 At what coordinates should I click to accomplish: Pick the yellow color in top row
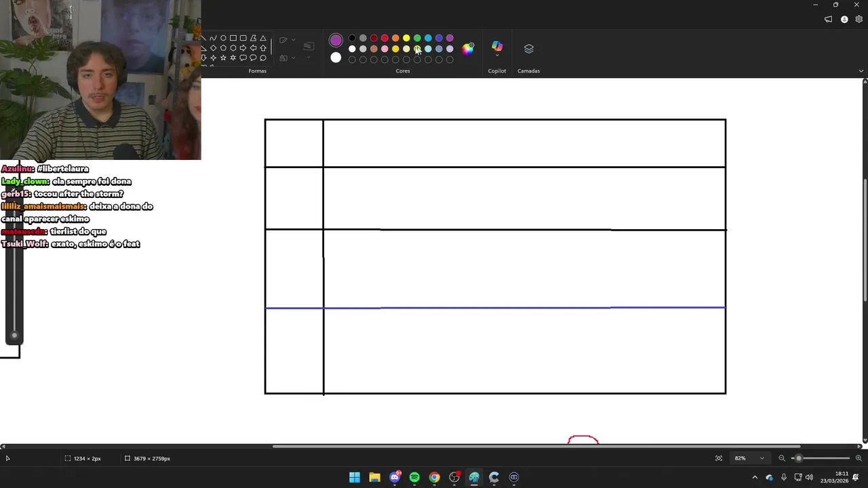point(406,38)
